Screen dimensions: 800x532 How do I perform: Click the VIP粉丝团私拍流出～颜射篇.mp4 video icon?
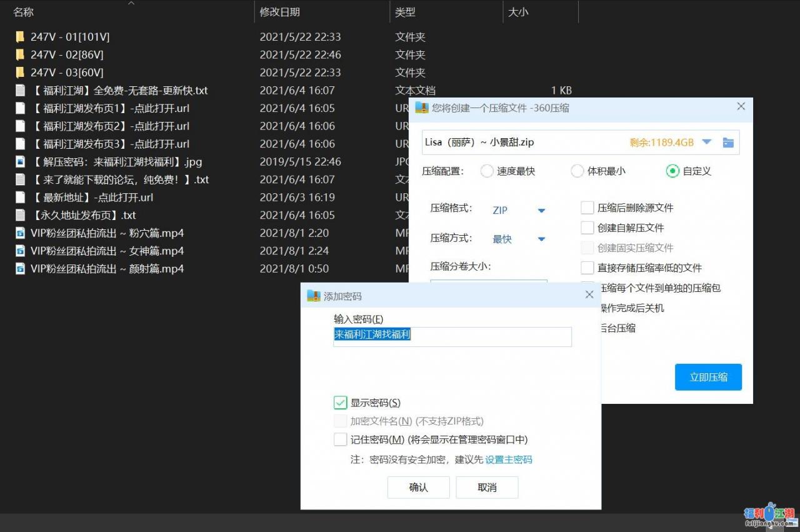[21, 269]
